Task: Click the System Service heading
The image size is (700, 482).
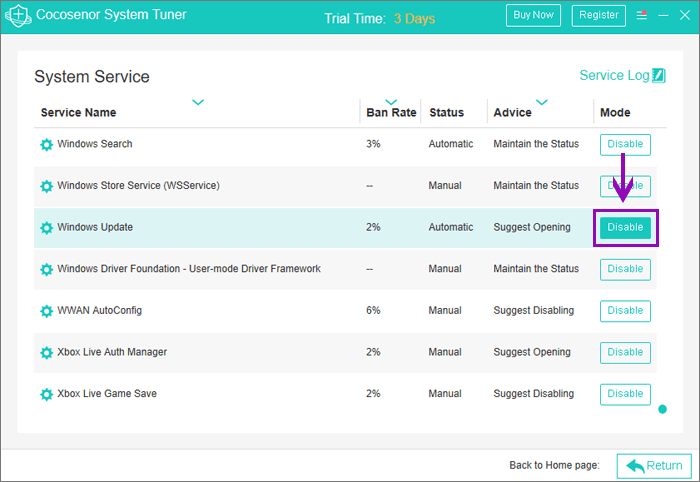Action: pyautogui.click(x=92, y=77)
